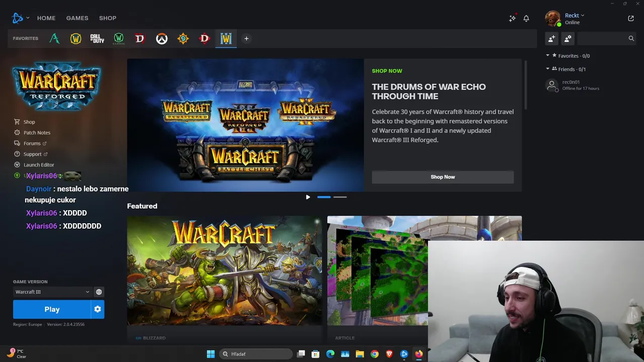Click the Featured section heading
The height and width of the screenshot is (362, 644).
click(x=142, y=206)
